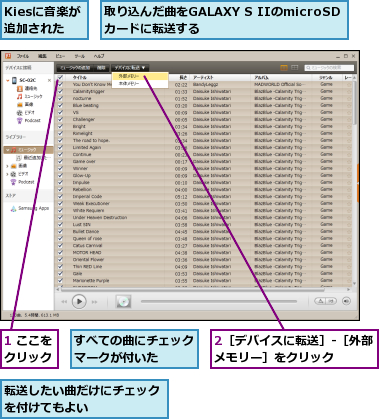Open library videos (ビデオ) reel icon
Image resolution: width=379 pixels, height=419 pixels.
click(14, 174)
